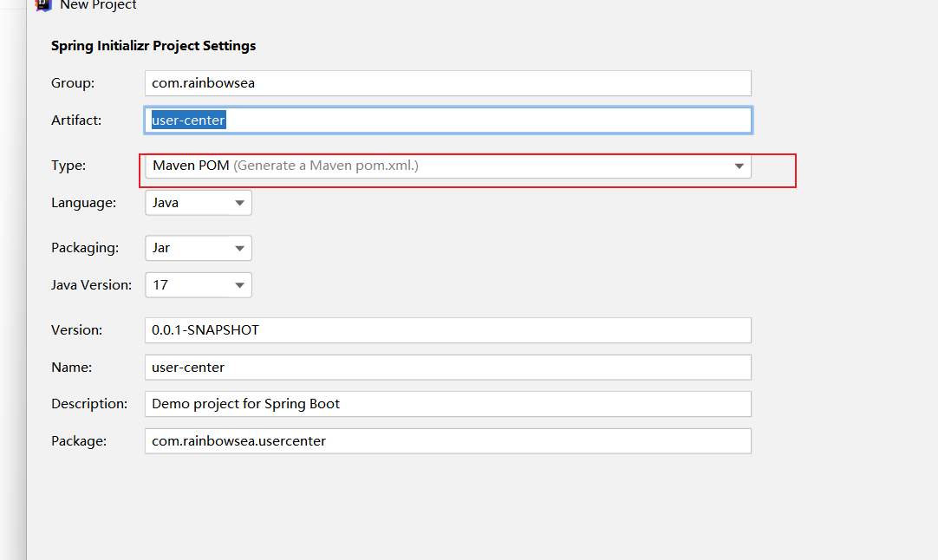Focus the Group field containing com.rainbowsea
The image size is (938, 560).
[x=447, y=83]
